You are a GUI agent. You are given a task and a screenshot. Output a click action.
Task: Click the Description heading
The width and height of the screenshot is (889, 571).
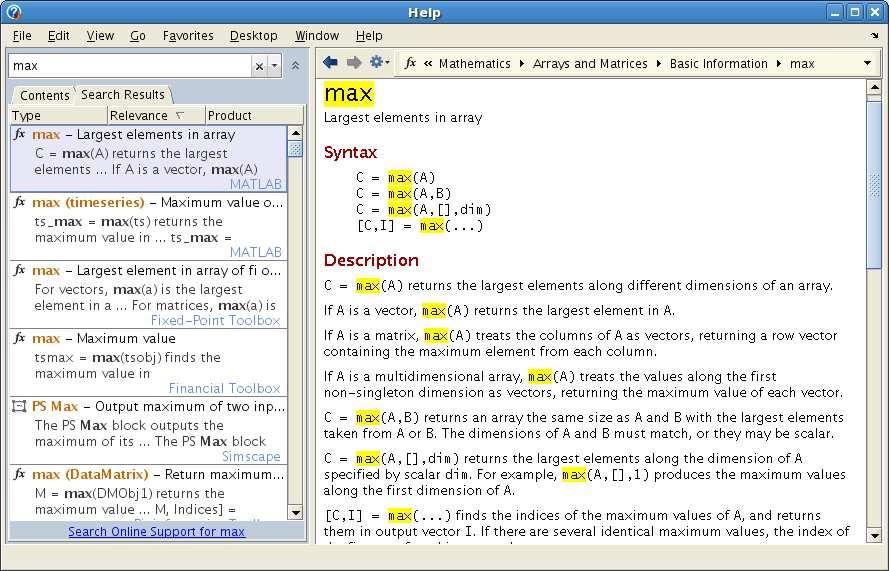[371, 260]
